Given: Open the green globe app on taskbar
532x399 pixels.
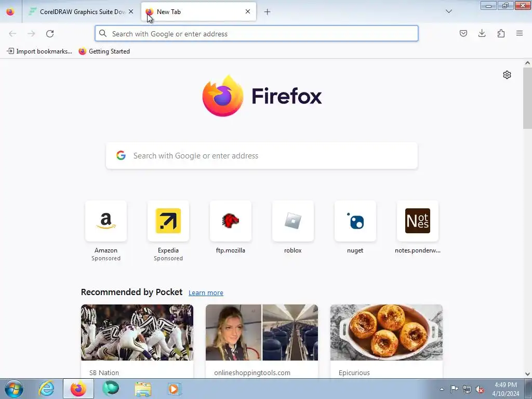Looking at the screenshot, I should click(x=111, y=389).
